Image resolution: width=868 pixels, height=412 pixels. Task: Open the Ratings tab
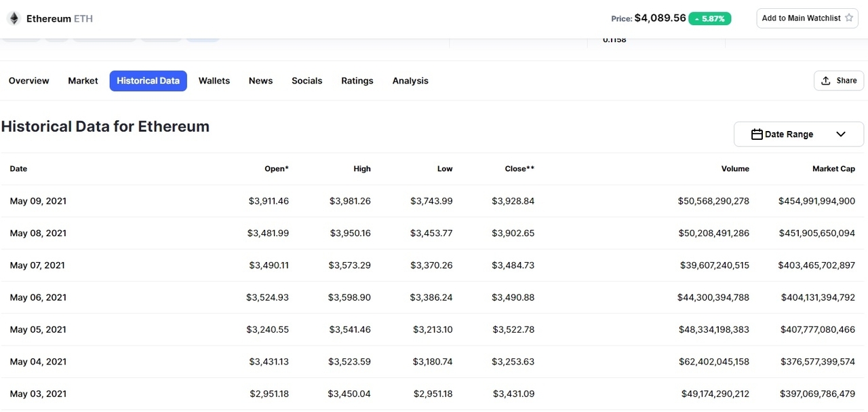[x=357, y=81]
